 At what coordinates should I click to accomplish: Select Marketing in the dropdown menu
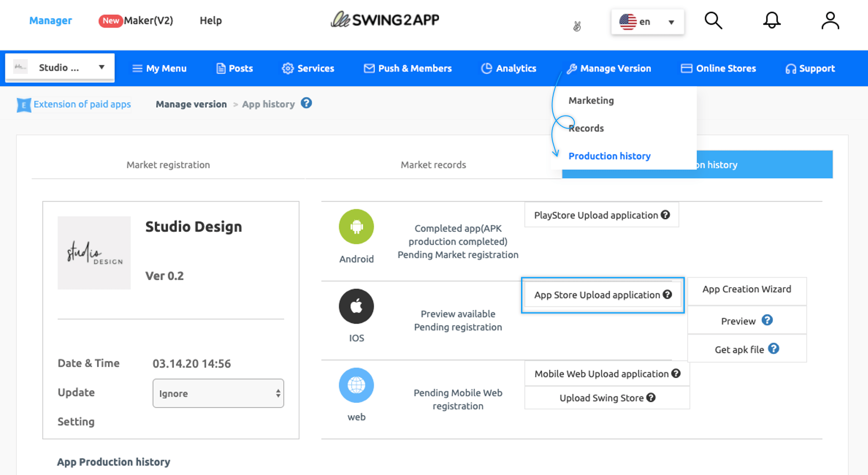tap(591, 100)
